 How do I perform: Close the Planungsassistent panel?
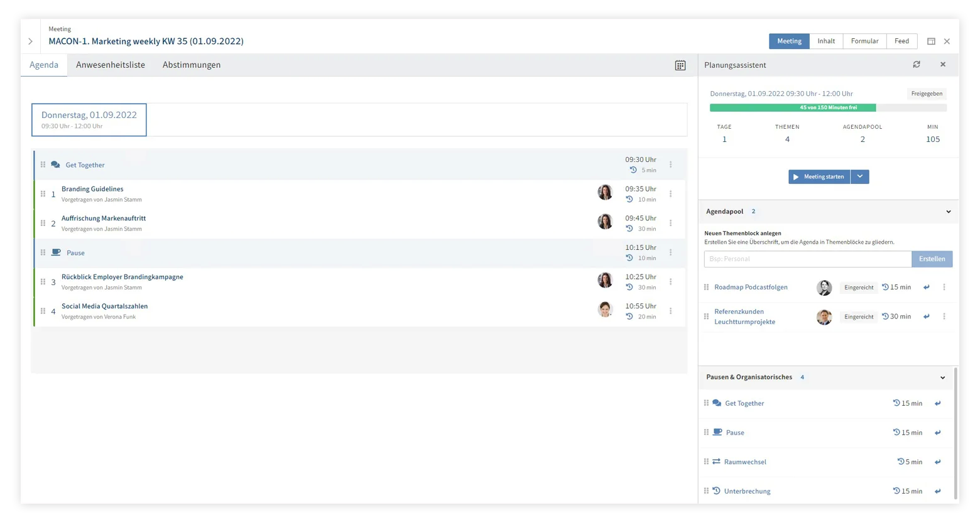pyautogui.click(x=942, y=65)
